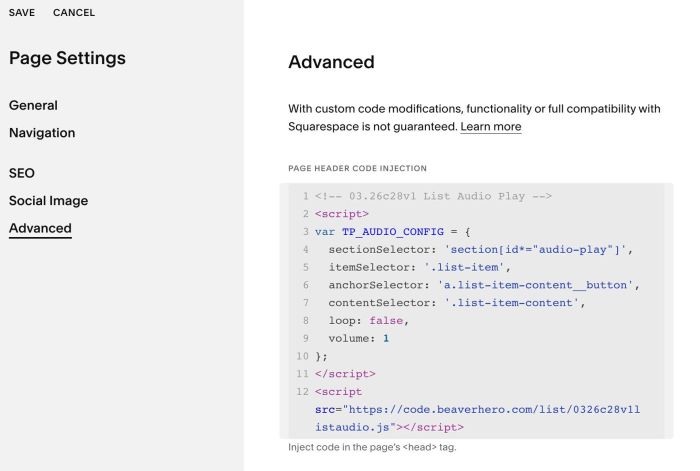Cancel the page settings changes
The height and width of the screenshot is (471, 700).
click(x=74, y=13)
